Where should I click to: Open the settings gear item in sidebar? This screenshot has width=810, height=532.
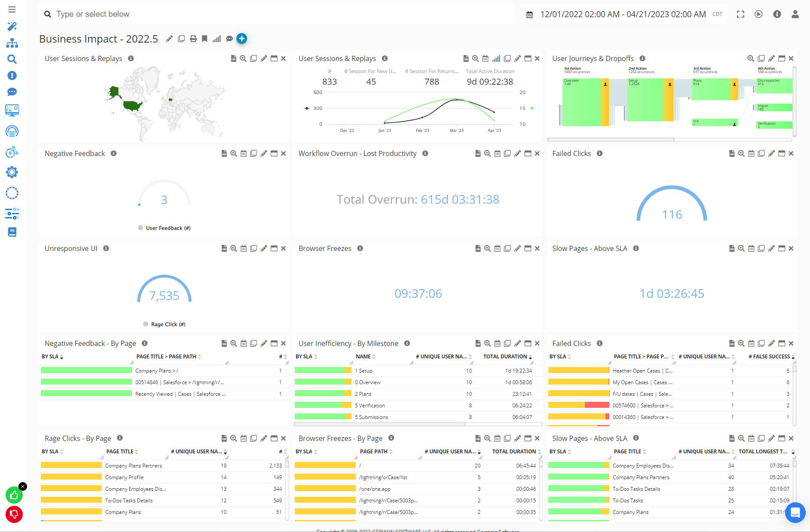point(12,172)
